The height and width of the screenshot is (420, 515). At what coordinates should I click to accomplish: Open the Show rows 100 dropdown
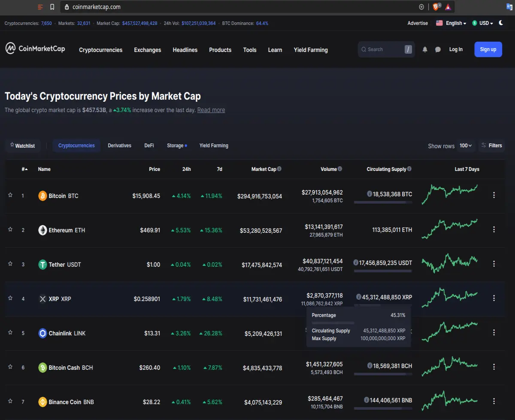pyautogui.click(x=466, y=146)
